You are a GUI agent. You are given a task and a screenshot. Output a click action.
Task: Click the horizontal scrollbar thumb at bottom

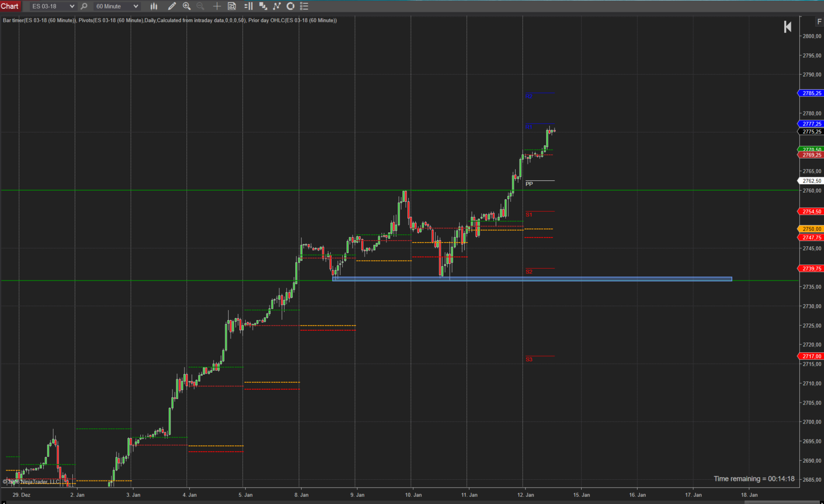pyautogui.click(x=782, y=502)
